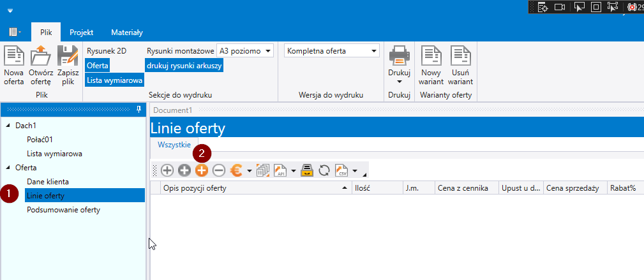Image resolution: width=644 pixels, height=280 pixels.
Task: Open the Materiały ribbon tab
Action: coord(127,32)
